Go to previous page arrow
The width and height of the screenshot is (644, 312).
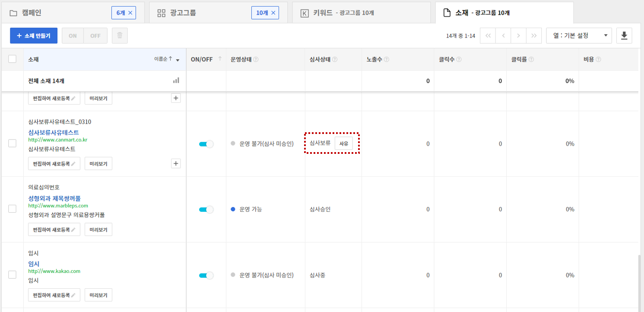(503, 36)
